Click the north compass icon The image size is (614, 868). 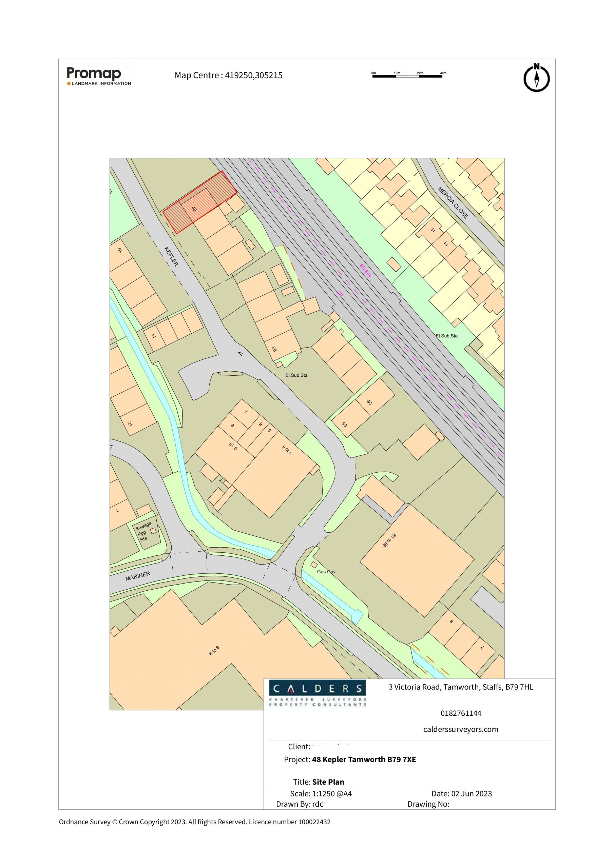coord(536,78)
